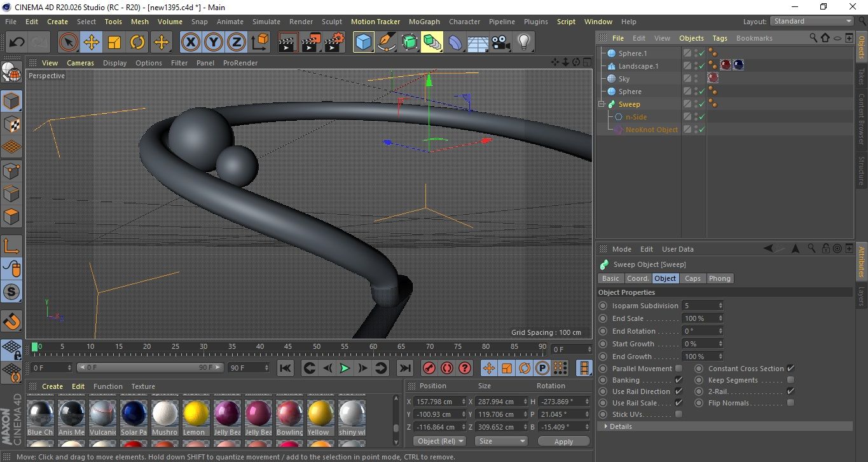Switch to Model mode icon
The image size is (868, 462).
pos(11,101)
